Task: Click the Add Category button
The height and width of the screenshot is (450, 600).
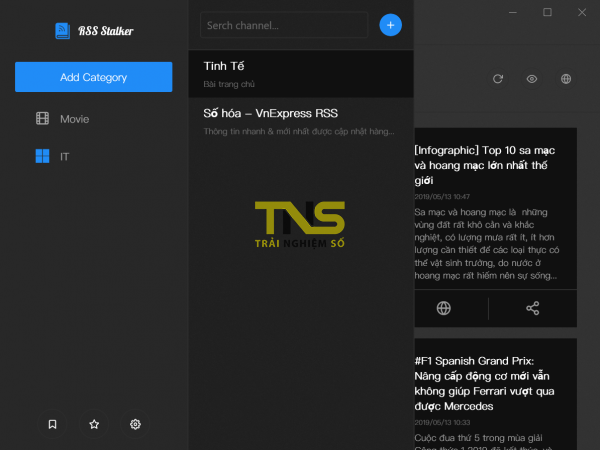Action: [x=93, y=77]
